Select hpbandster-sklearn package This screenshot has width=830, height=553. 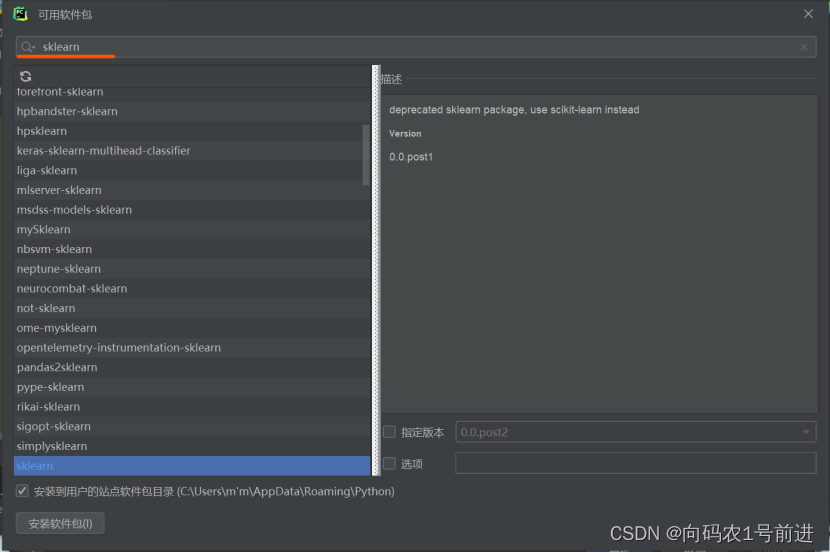click(192, 111)
